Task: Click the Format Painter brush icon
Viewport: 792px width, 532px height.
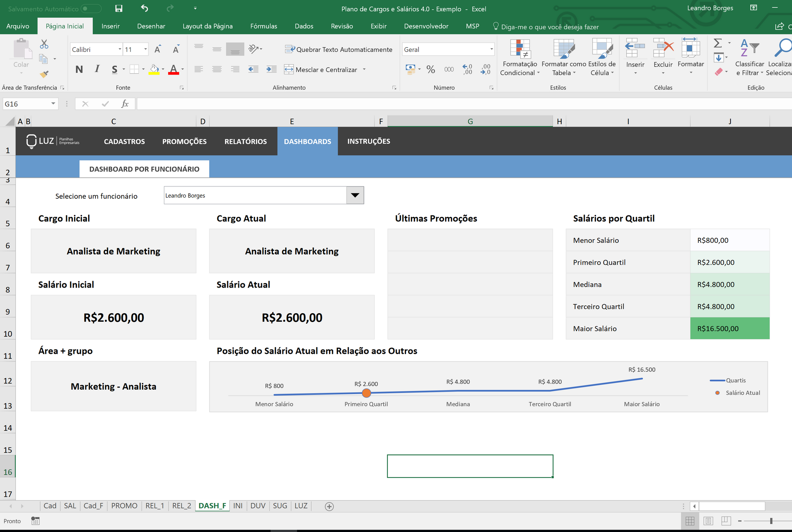Action: (x=44, y=73)
